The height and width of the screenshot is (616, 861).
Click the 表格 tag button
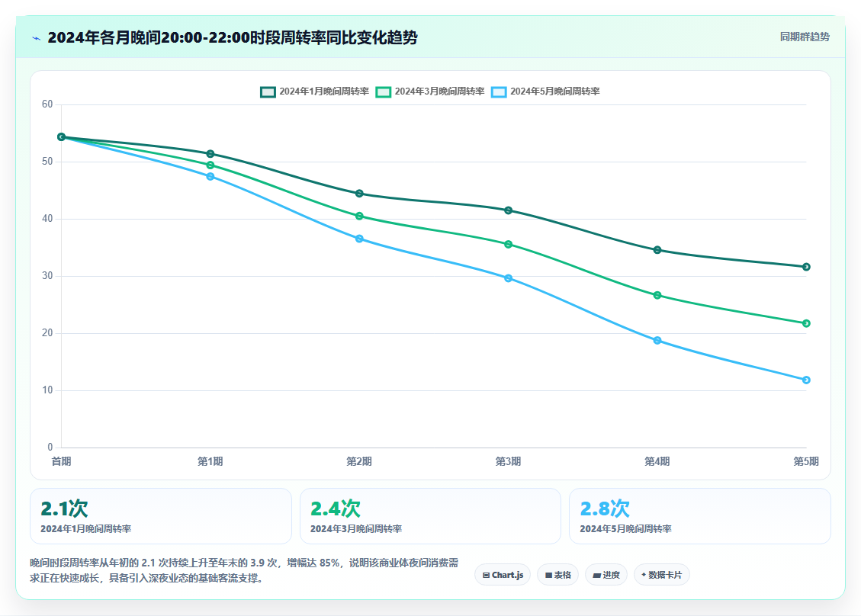557,575
